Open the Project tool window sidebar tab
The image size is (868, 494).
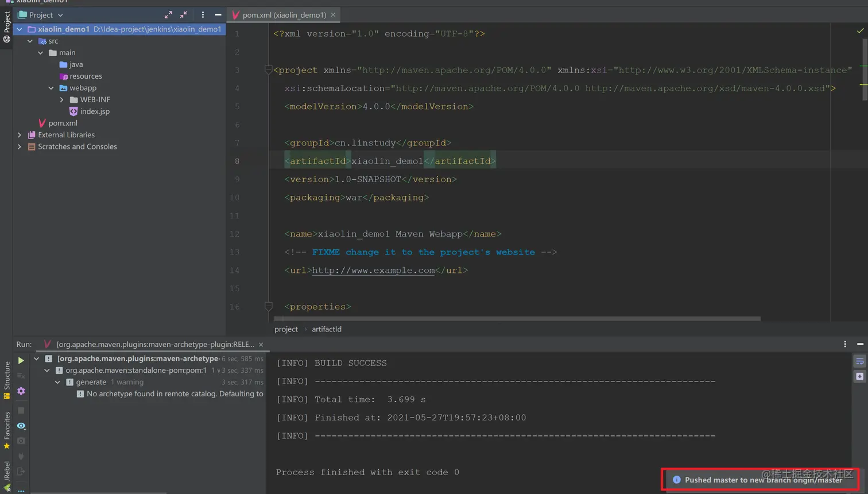tap(6, 27)
